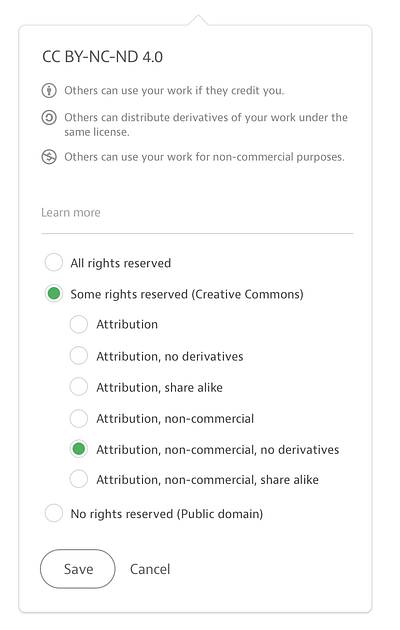Viewport: 400px width, 630px height.
Task: Choose Attribution, non-commercial option
Action: pos(79,418)
